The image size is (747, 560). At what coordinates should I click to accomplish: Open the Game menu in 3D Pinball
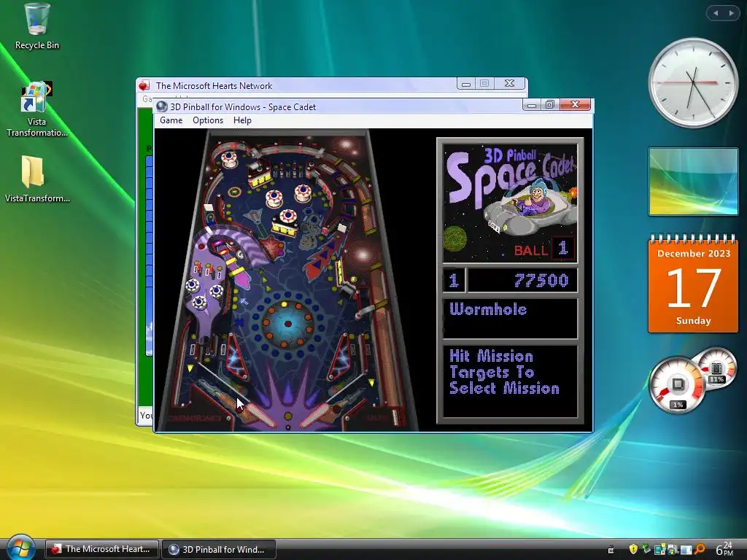click(x=171, y=120)
